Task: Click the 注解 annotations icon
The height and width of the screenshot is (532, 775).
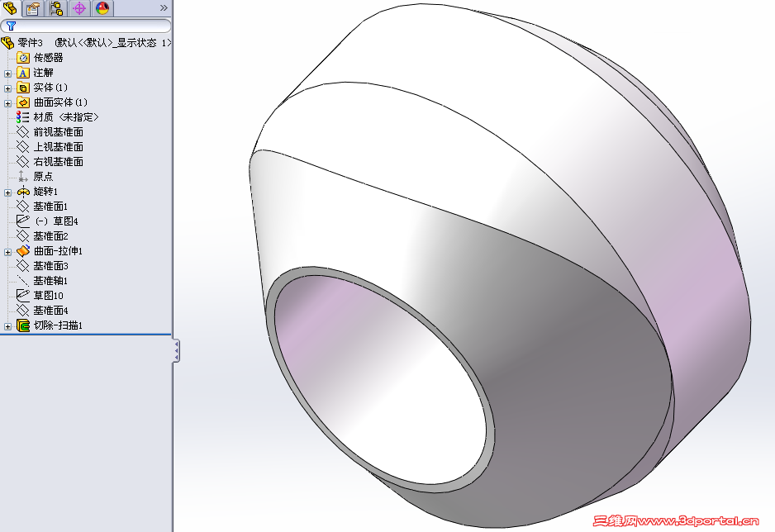Action: pyautogui.click(x=23, y=73)
